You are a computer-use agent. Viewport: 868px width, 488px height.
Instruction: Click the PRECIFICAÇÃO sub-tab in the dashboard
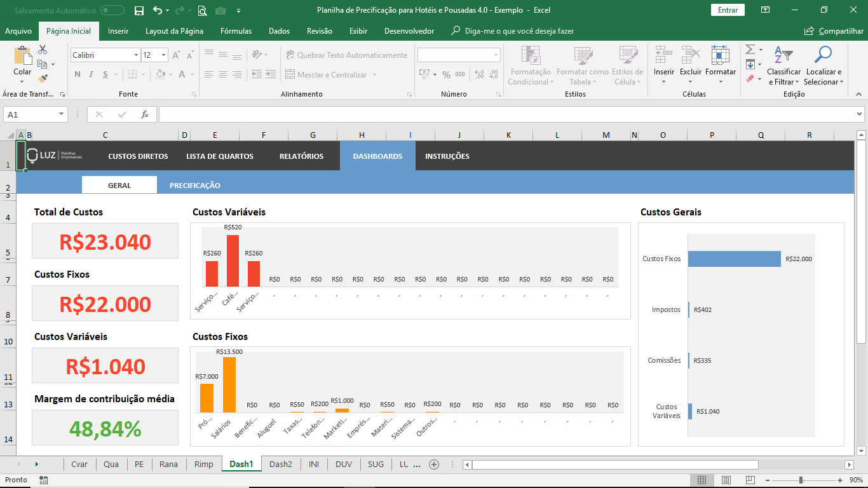click(194, 186)
